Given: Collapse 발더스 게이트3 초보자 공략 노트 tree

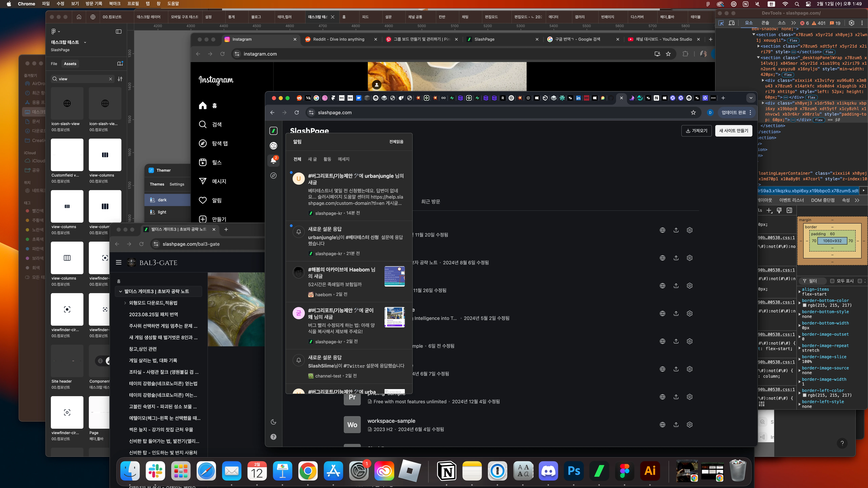Looking at the screenshot, I should (x=120, y=291).
